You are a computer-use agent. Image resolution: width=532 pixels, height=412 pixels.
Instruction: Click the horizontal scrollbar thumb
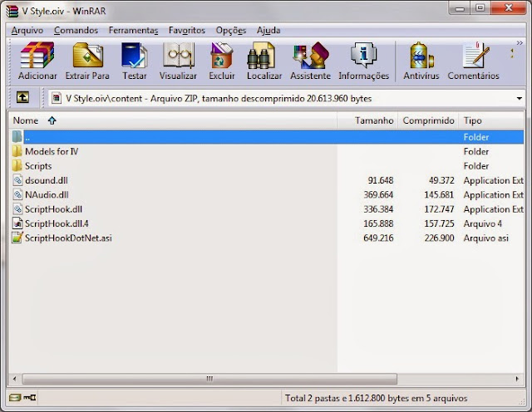point(209,379)
